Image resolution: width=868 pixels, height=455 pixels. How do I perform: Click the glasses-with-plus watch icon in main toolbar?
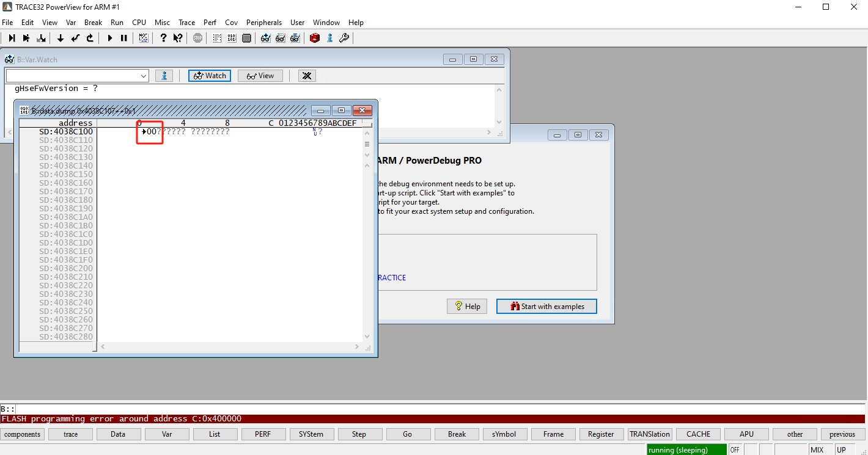[266, 38]
